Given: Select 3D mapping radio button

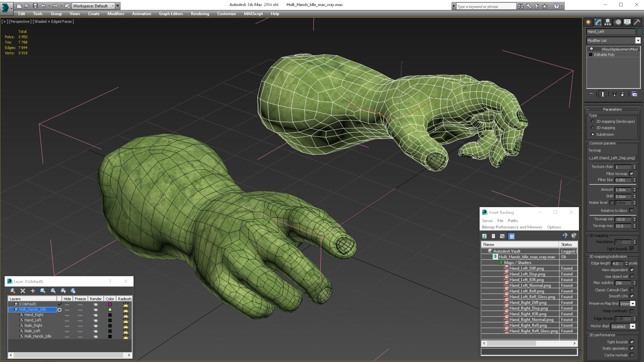Looking at the screenshot, I should coord(593,128).
